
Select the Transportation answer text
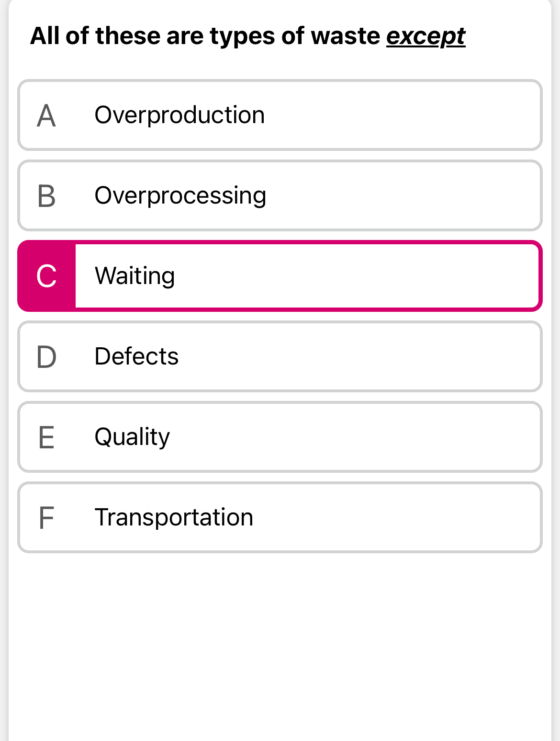coord(174,517)
